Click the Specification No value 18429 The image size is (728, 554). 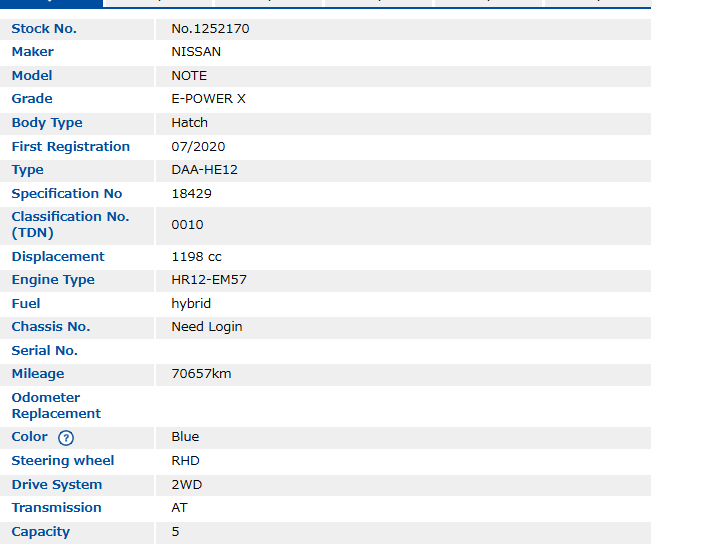[x=191, y=194]
